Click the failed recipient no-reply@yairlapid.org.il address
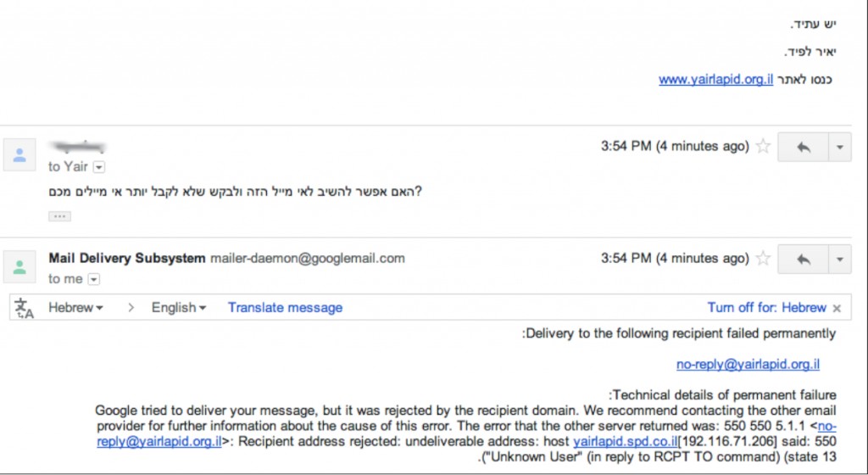The width and height of the screenshot is (868, 475). pyautogui.click(x=748, y=365)
